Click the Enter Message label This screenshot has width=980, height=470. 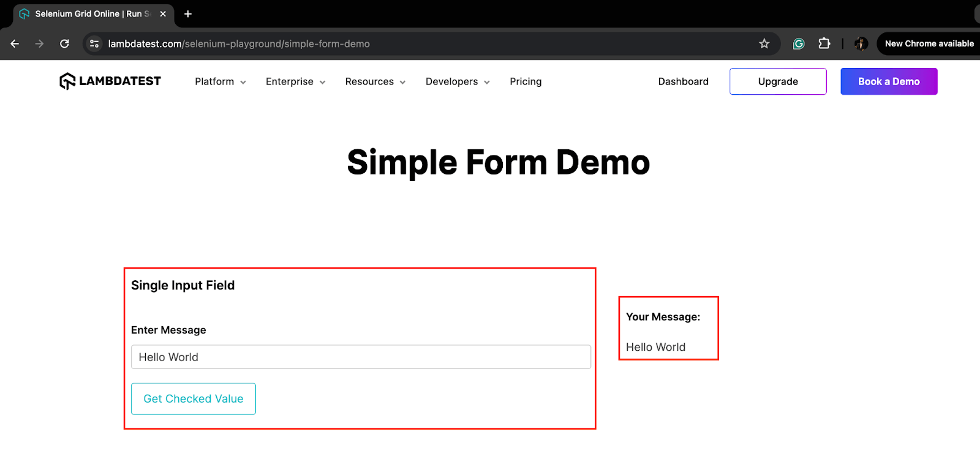click(x=168, y=330)
